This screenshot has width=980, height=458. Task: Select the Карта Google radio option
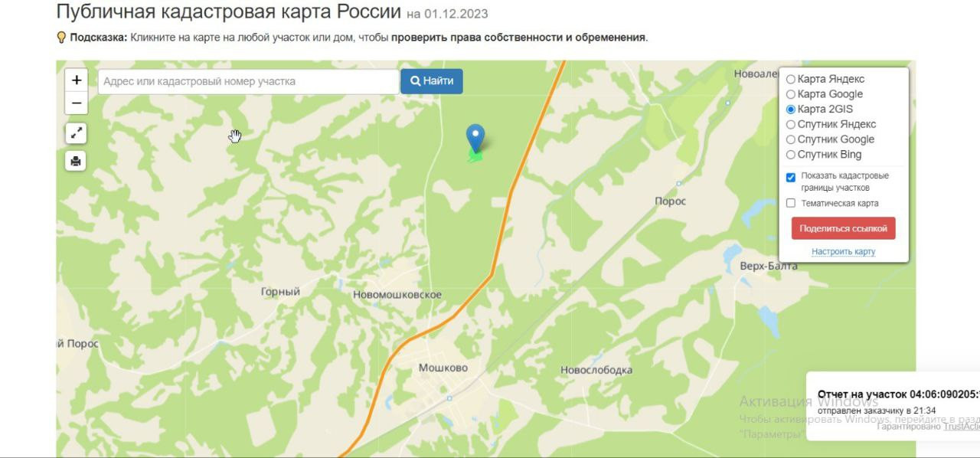791,94
